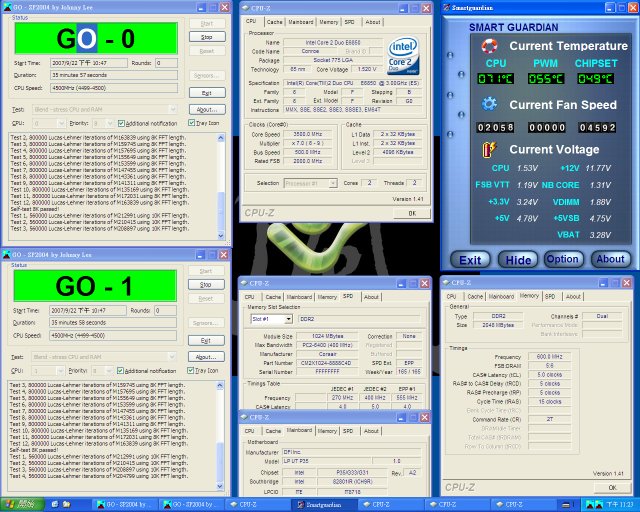Click Mainboard Model LP UT P35 value

(327, 461)
